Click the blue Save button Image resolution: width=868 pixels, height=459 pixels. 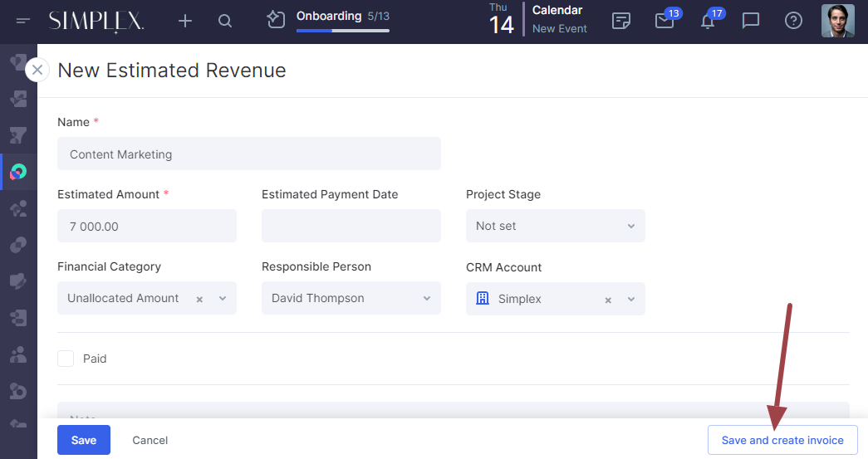(x=83, y=440)
